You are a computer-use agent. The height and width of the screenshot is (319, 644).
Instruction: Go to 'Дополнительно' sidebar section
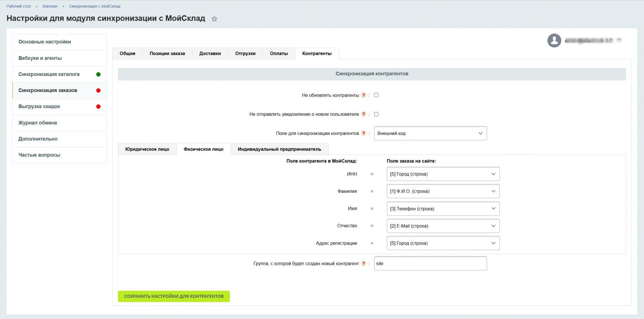click(59, 139)
